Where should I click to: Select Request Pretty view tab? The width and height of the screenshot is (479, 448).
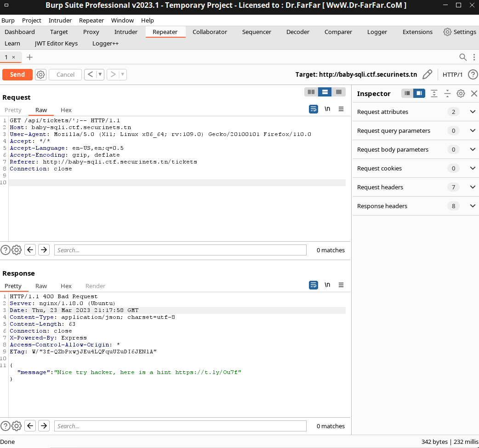tap(13, 110)
